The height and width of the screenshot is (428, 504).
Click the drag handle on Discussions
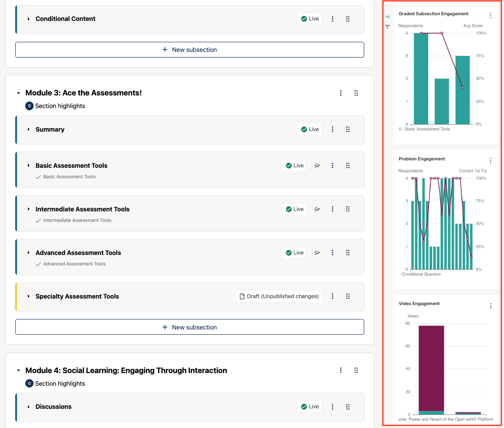pyautogui.click(x=348, y=406)
